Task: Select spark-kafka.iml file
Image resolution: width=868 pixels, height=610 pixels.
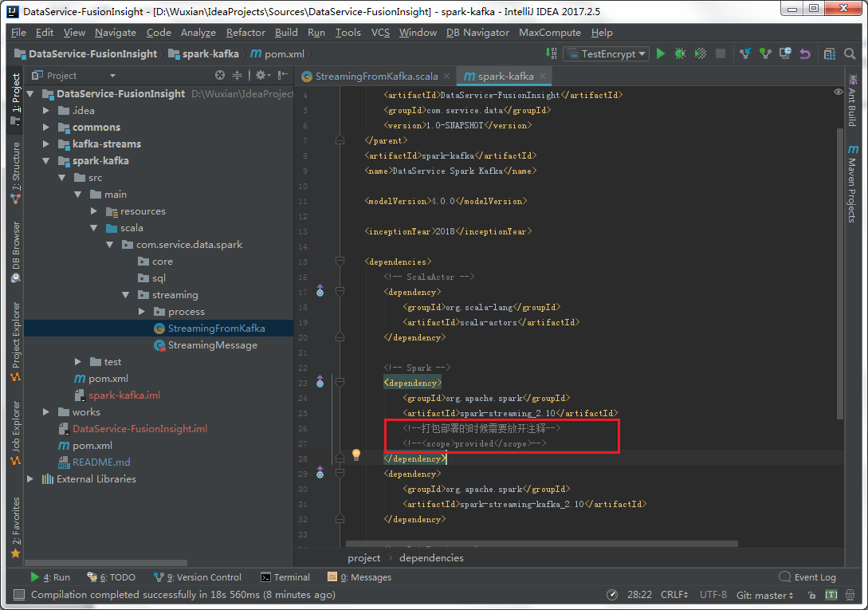Action: pyautogui.click(x=124, y=395)
